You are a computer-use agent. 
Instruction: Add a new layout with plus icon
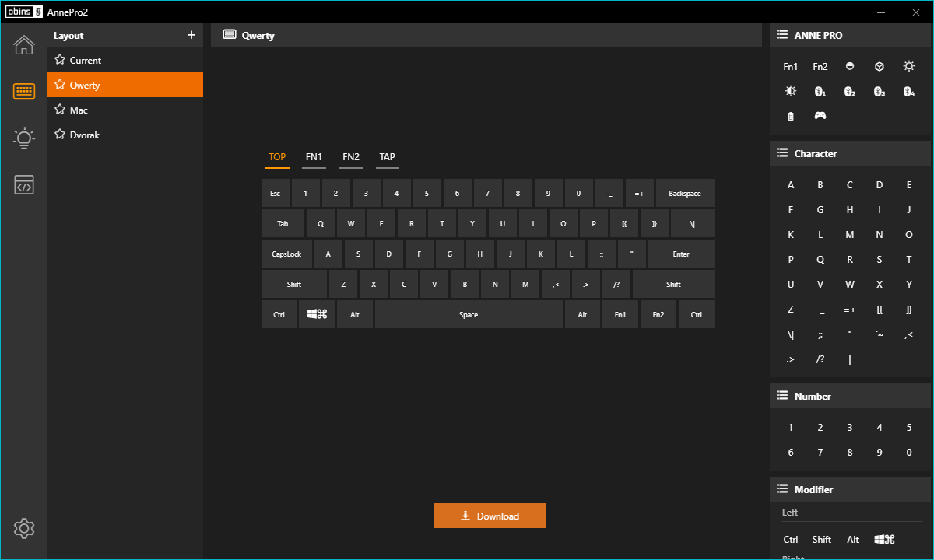coord(191,35)
